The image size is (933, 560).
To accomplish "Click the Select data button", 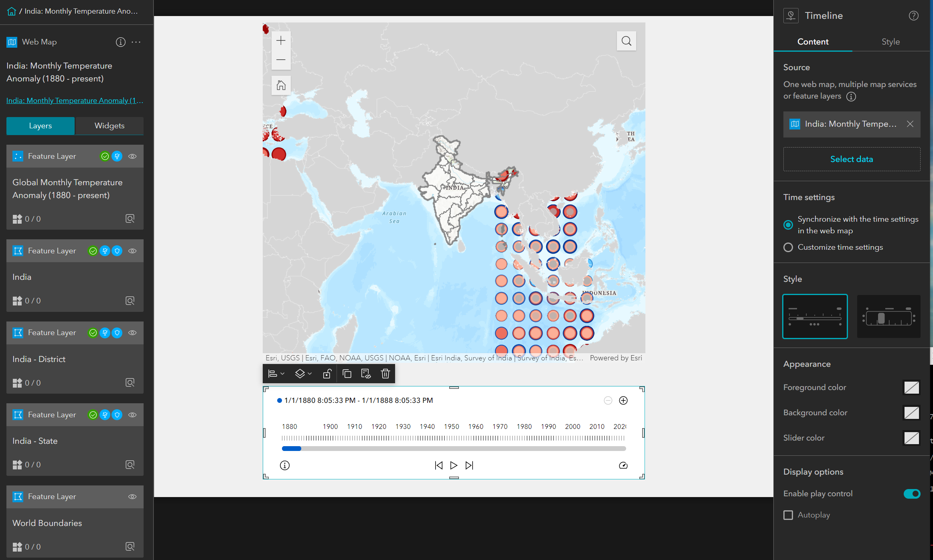I will (x=851, y=159).
